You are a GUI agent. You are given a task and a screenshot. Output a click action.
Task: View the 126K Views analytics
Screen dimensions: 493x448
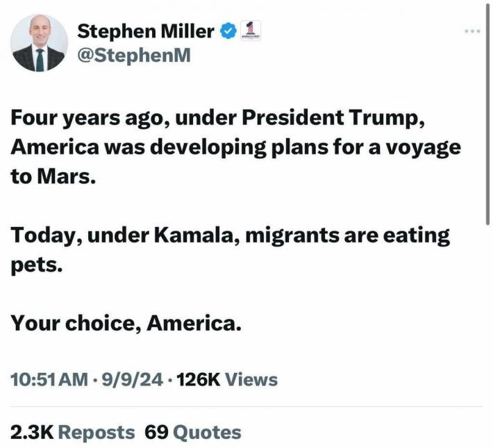pyautogui.click(x=227, y=379)
